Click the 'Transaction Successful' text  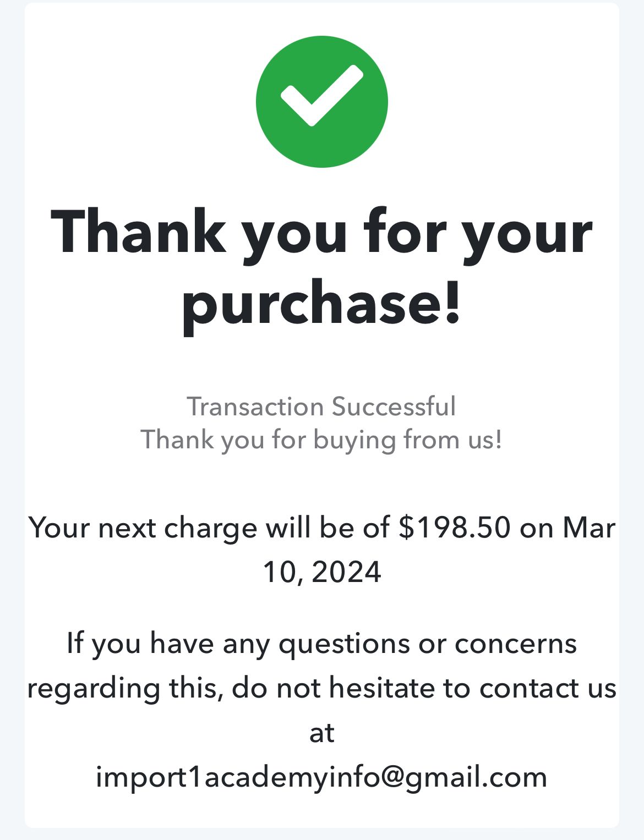tap(321, 407)
